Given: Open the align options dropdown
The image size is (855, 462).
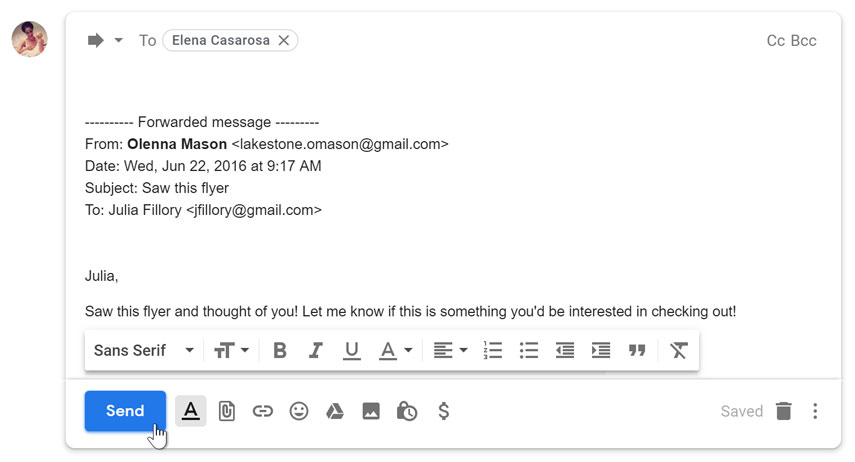Looking at the screenshot, I should tap(450, 350).
